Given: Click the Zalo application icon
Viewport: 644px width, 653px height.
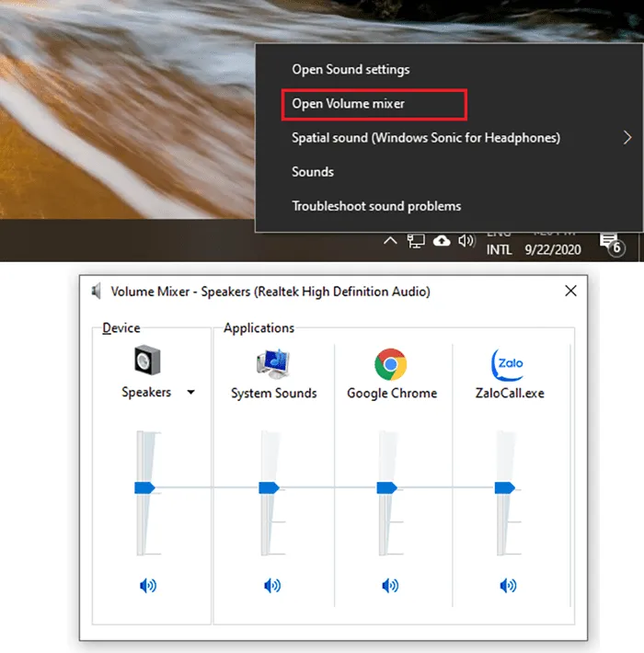Looking at the screenshot, I should pos(508,362).
